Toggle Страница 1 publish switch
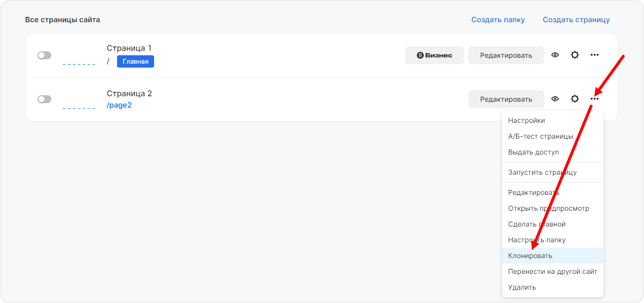The height and width of the screenshot is (303, 644). pyautogui.click(x=44, y=55)
